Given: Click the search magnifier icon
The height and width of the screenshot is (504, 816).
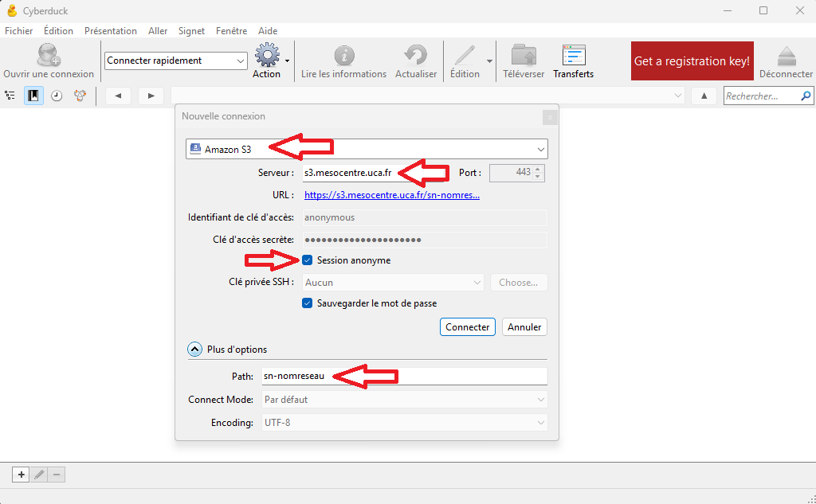Looking at the screenshot, I should click(x=806, y=96).
